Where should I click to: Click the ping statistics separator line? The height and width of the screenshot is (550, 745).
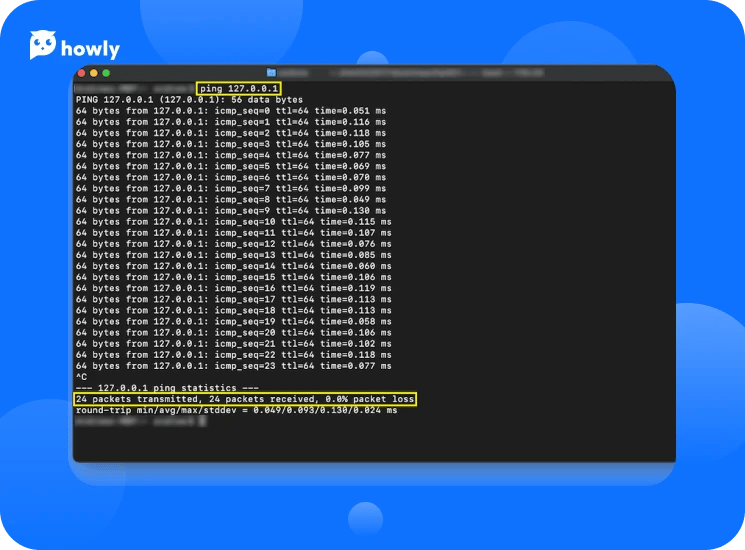click(167, 388)
